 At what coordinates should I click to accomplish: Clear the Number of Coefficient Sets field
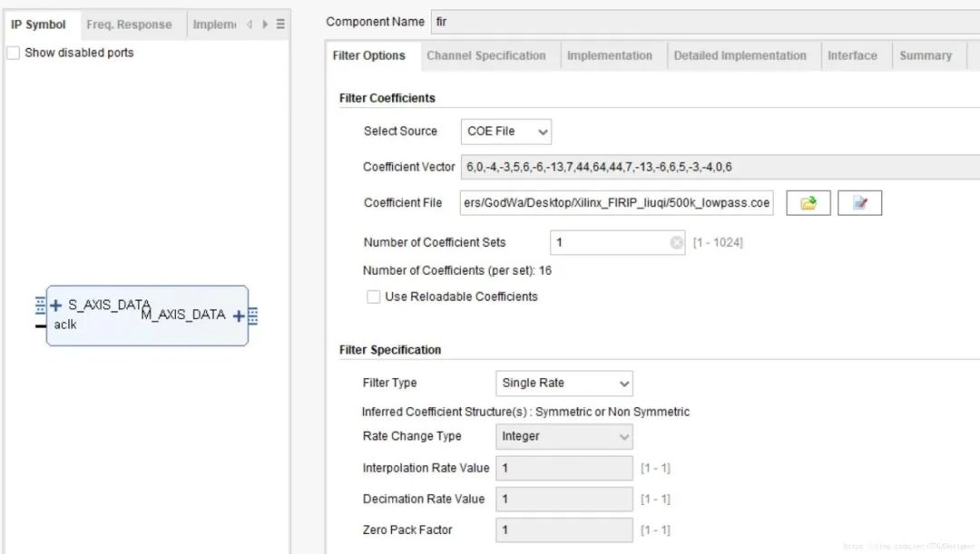tap(676, 243)
